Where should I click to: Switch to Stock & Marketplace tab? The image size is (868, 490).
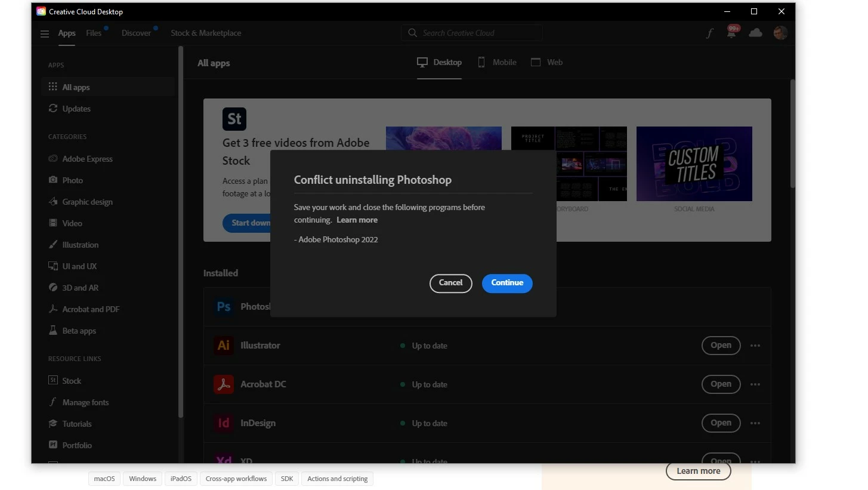206,33
